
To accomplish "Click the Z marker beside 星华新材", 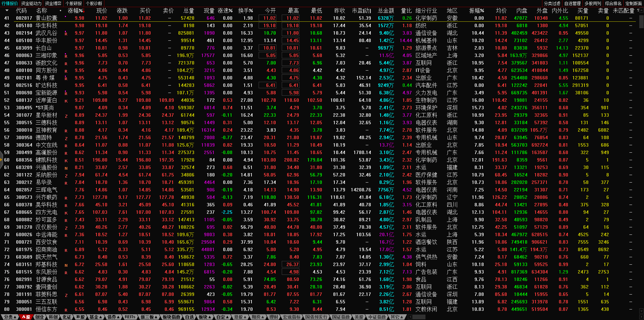I will click(66, 116).
